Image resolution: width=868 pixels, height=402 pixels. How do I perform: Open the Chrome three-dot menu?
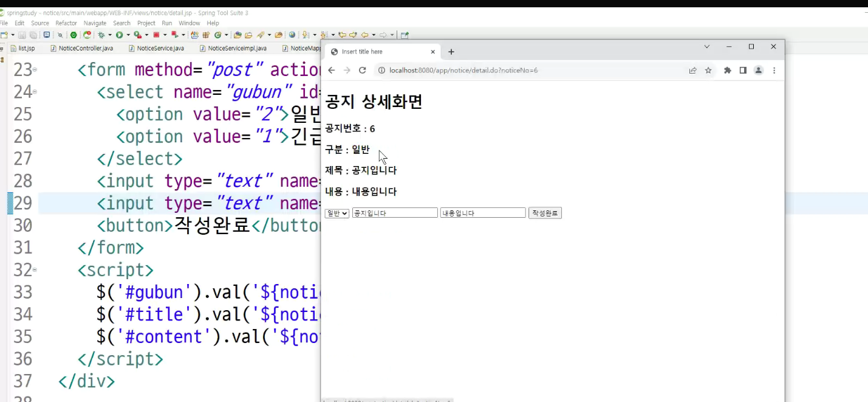774,71
